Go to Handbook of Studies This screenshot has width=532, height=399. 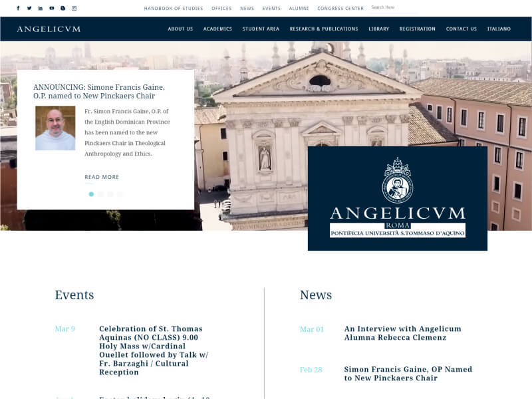pos(174,8)
